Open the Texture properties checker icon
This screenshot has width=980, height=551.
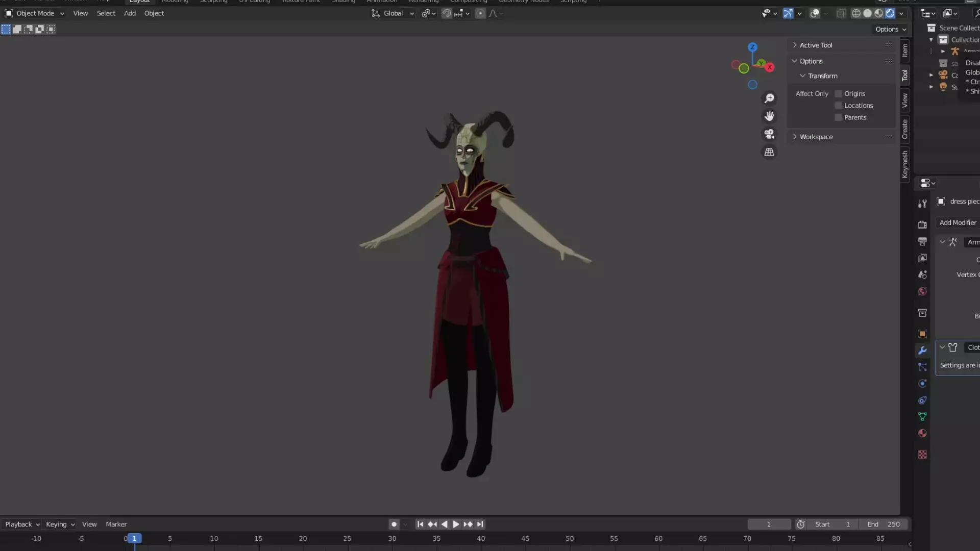click(x=922, y=454)
